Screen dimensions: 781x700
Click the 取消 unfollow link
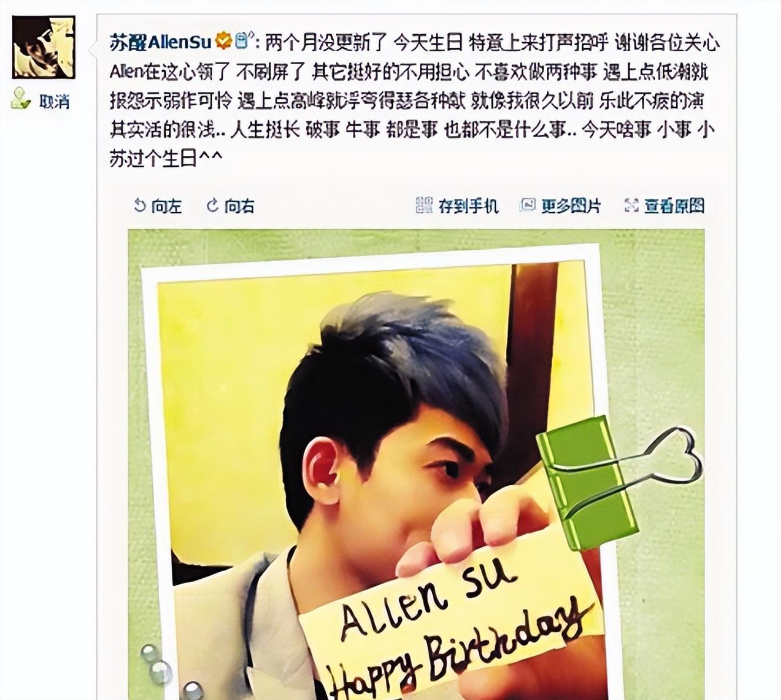tap(54, 102)
